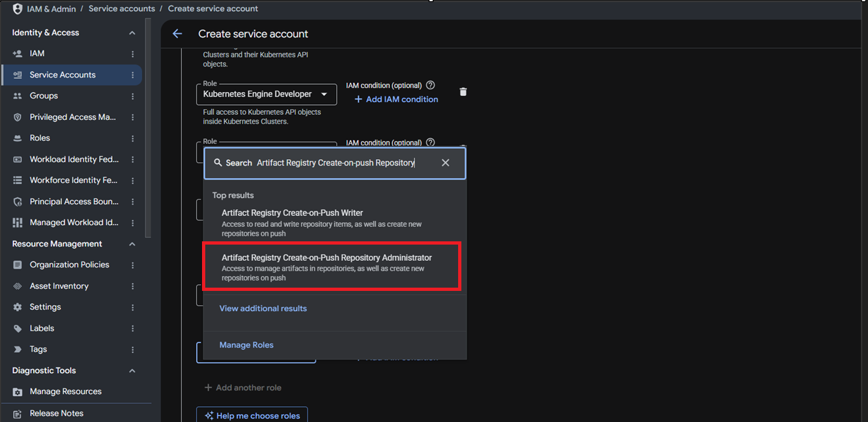
Task: Open Groups in the sidebar
Action: pos(72,96)
